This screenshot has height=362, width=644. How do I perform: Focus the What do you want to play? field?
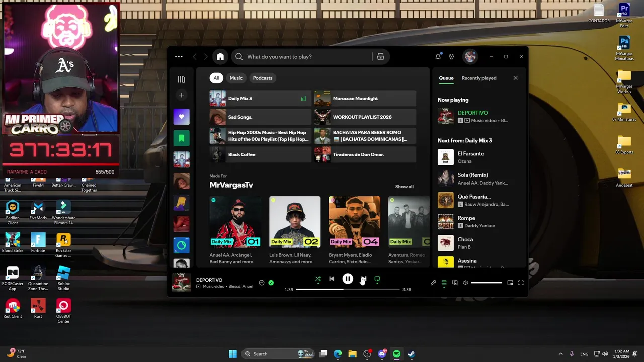(307, 57)
